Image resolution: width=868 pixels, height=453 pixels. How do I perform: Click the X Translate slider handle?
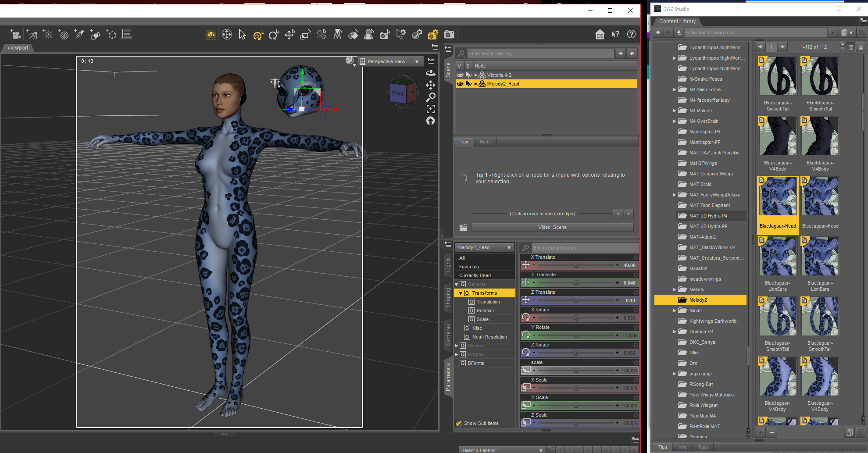point(576,265)
